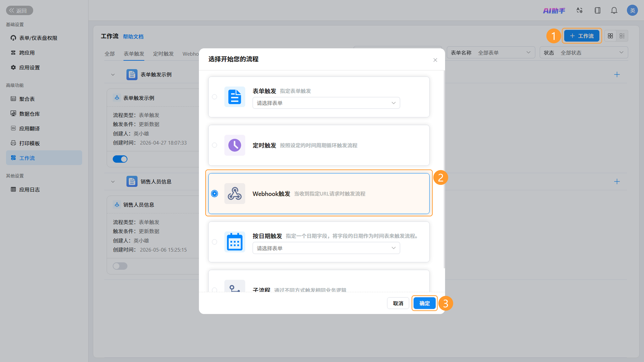Select the 定时触发 radio button
Image resolution: width=644 pixels, height=362 pixels.
214,145
